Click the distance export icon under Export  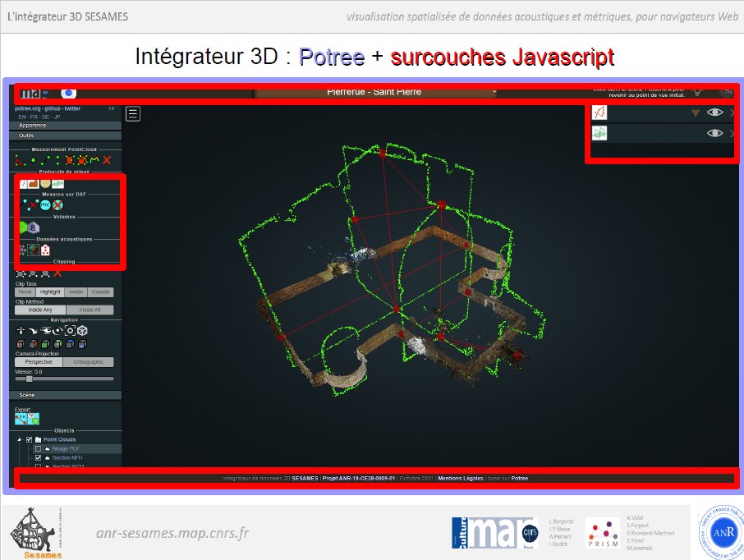point(21,419)
